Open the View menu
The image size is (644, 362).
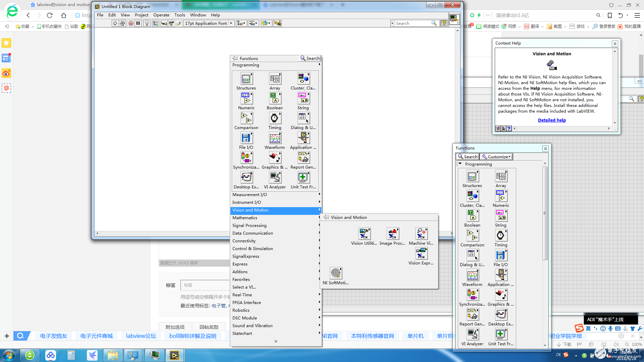pos(125,15)
